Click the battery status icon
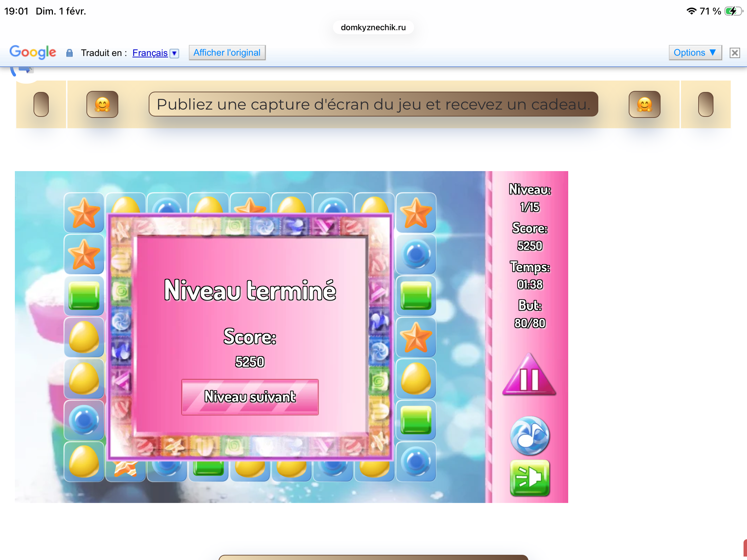 pos(733,11)
